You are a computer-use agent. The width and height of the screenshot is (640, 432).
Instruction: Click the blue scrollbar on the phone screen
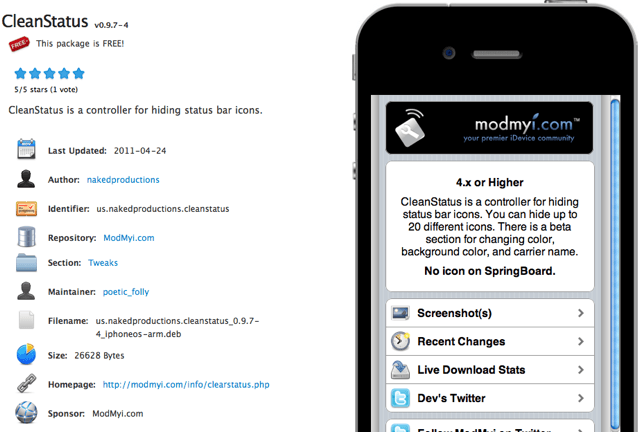(x=615, y=263)
